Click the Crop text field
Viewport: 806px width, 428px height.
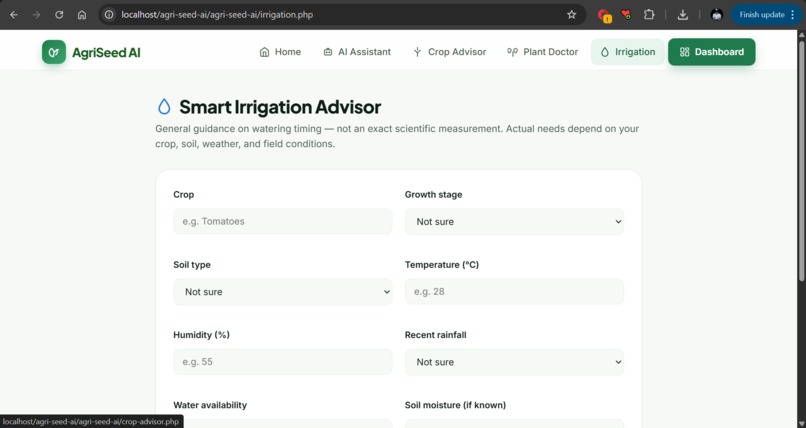[x=283, y=221]
